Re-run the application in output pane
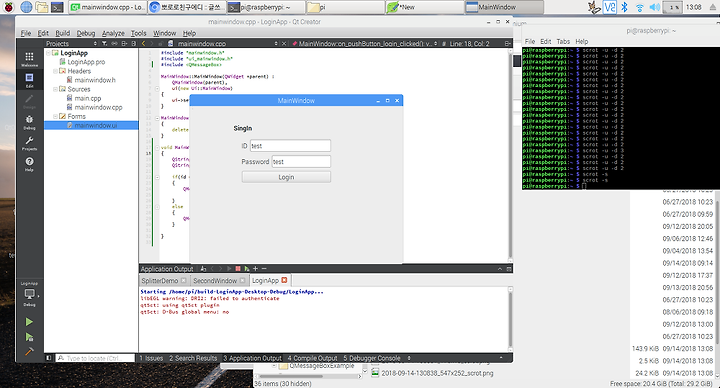 247,269
